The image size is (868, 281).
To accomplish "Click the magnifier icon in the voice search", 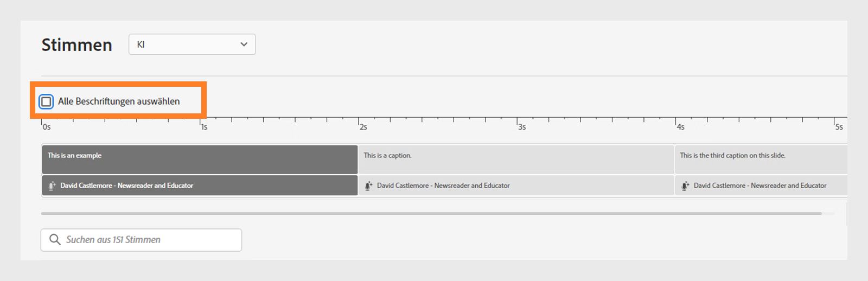I will point(55,240).
